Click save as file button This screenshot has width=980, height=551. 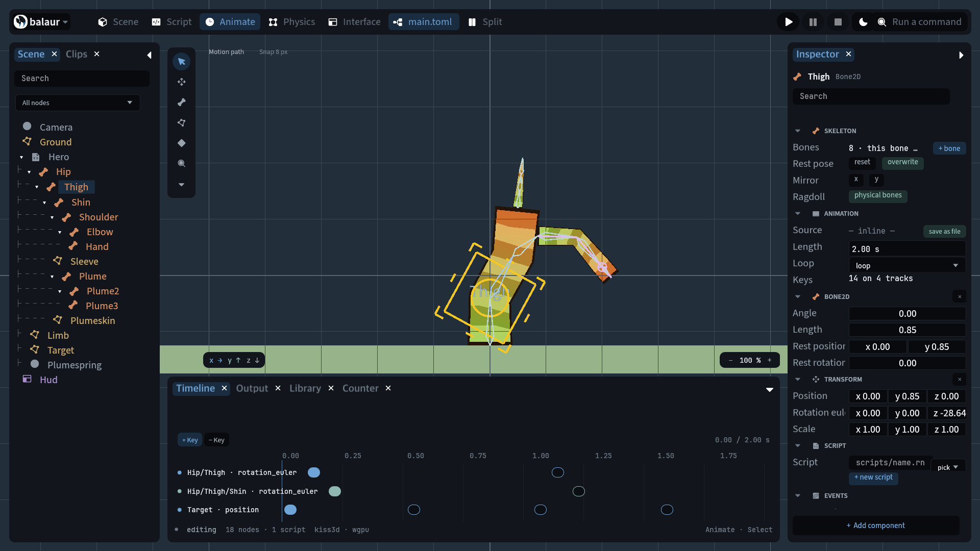pos(944,232)
